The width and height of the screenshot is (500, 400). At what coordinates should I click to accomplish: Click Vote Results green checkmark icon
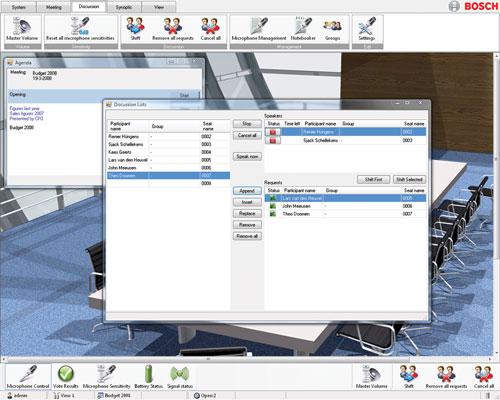[x=66, y=377]
